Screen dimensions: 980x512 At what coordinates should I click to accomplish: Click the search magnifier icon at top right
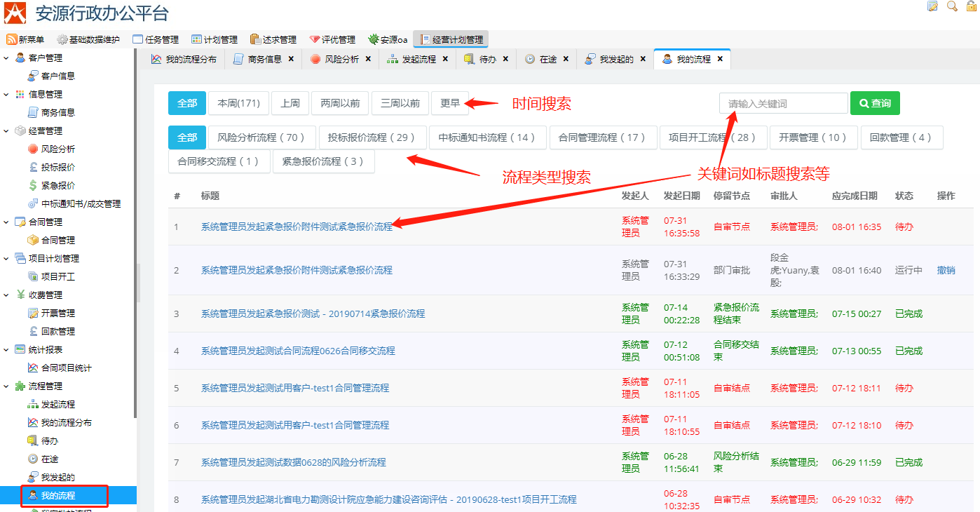pos(952,6)
